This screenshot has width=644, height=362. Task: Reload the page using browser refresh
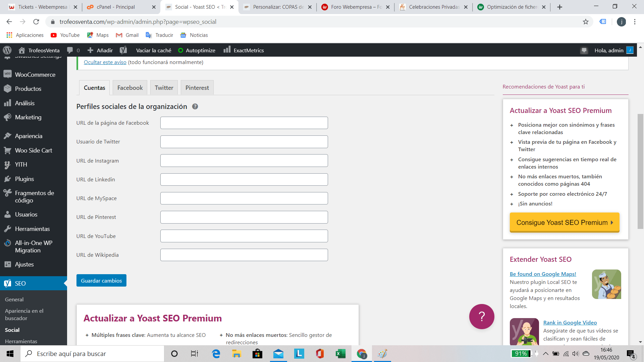[x=36, y=22]
